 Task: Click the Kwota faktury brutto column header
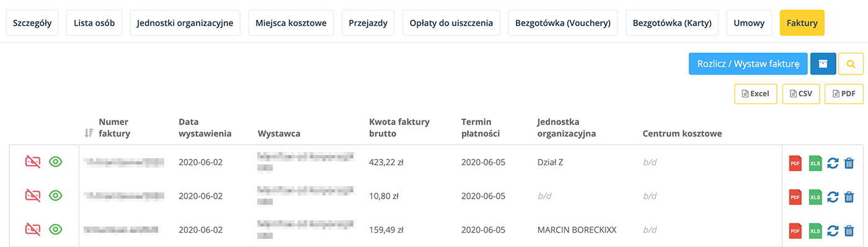(x=399, y=127)
